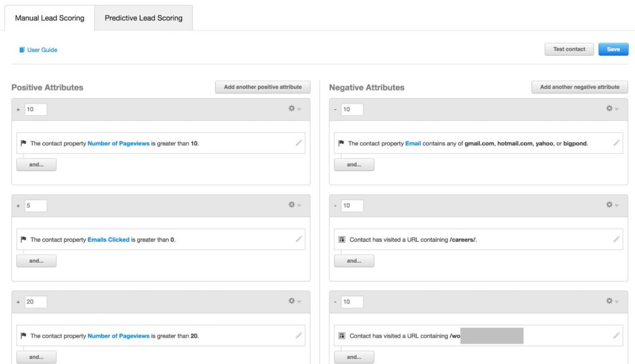Save the lead scoring rules

(613, 49)
